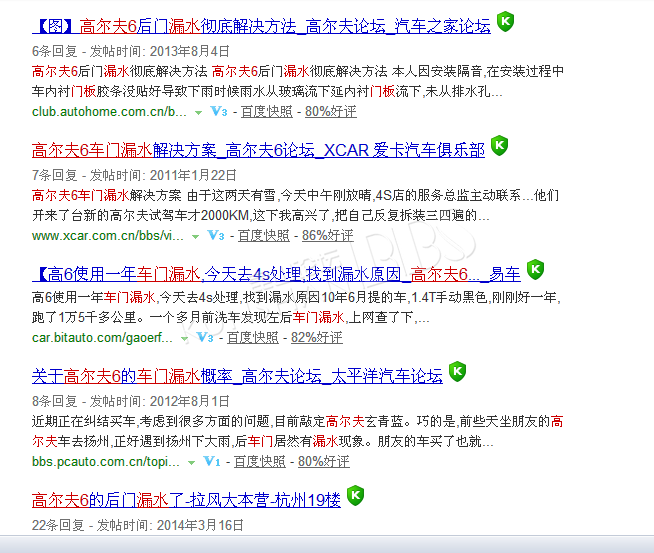Image resolution: width=654 pixels, height=553 pixels.
Task: Click green shield icon beside 太平洋汽车论坛 result
Action: point(458,371)
